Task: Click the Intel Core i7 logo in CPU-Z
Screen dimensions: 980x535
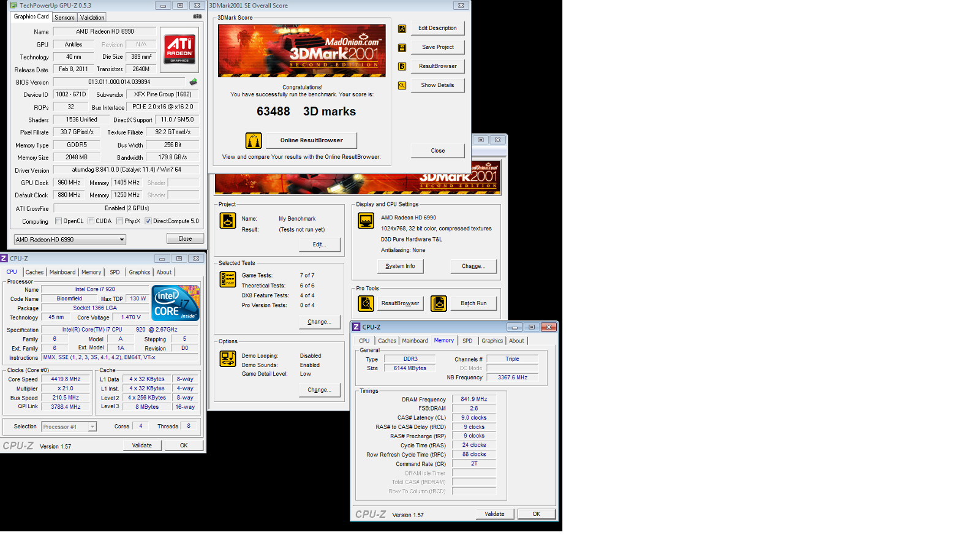Action: pos(176,303)
